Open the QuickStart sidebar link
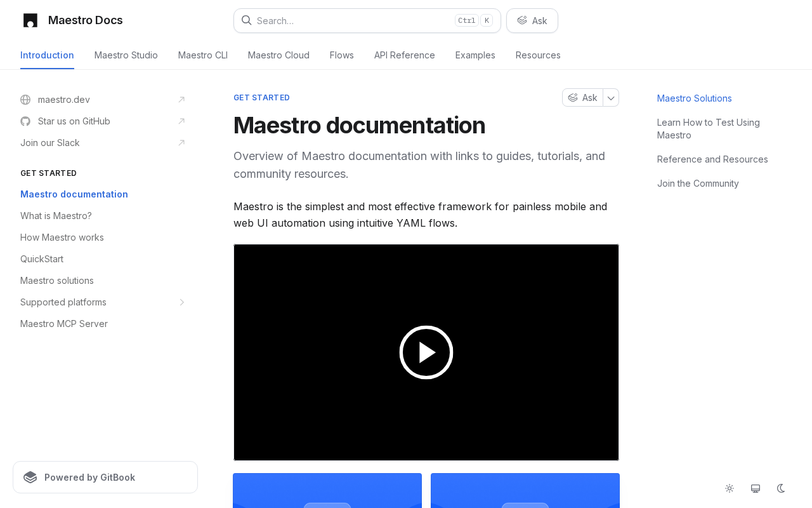Image resolution: width=812 pixels, height=508 pixels. 42,259
